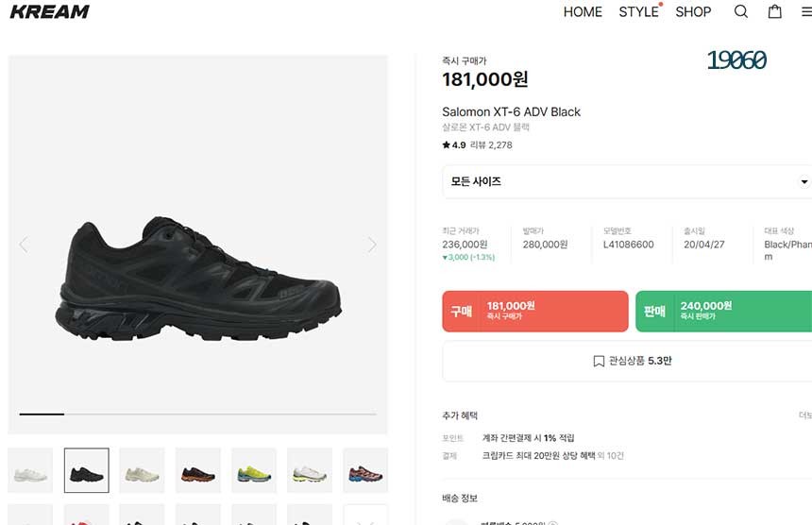This screenshot has height=525, width=812.
Task: Click the size dropdown arrow
Action: click(804, 181)
